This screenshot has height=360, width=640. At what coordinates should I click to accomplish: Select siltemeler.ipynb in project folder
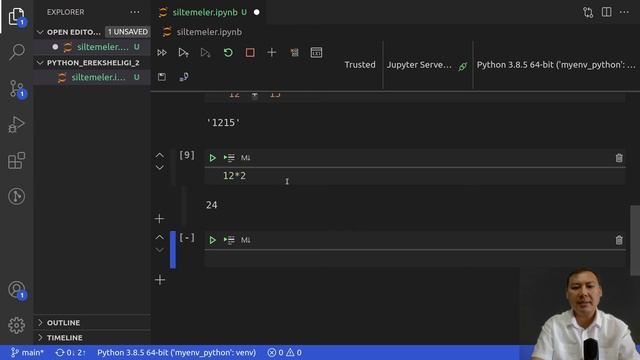pos(93,77)
